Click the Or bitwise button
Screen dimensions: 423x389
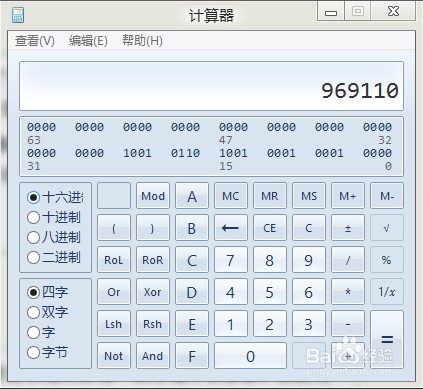click(x=114, y=292)
